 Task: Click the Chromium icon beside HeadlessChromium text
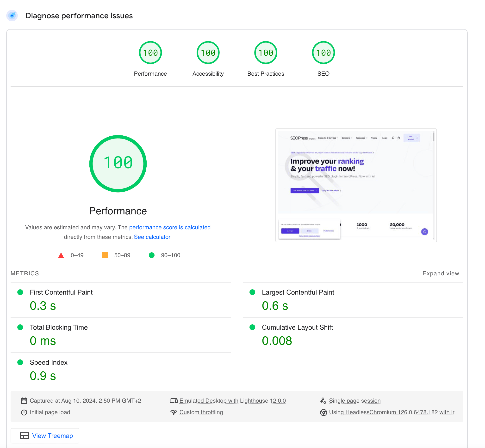(x=323, y=412)
